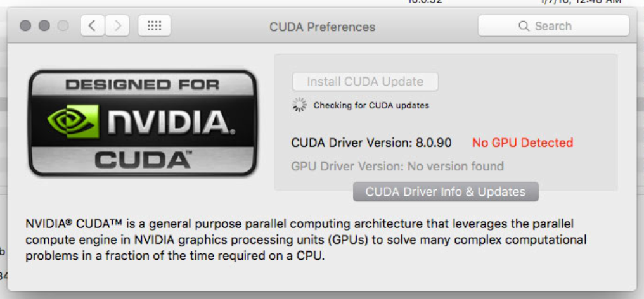Viewport: 644px width, 299px height.
Task: Click the NVIDIA CUDA description paragraph
Action: (306, 240)
